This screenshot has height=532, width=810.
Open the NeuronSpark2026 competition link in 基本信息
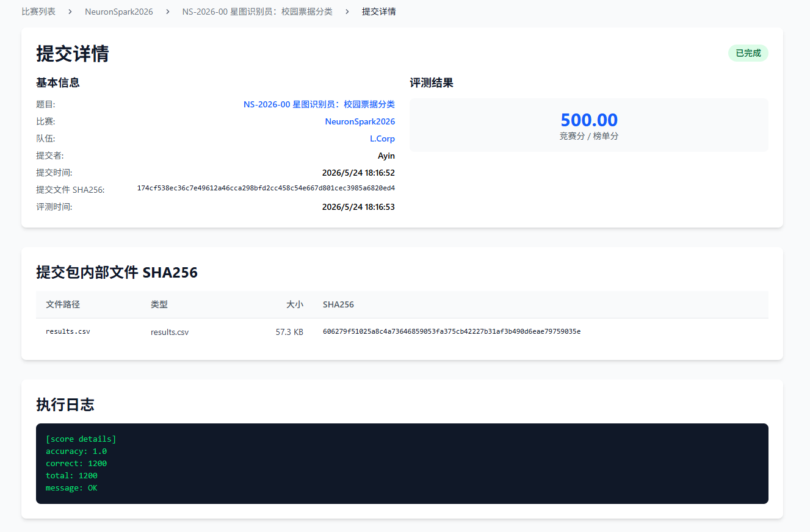click(x=360, y=121)
